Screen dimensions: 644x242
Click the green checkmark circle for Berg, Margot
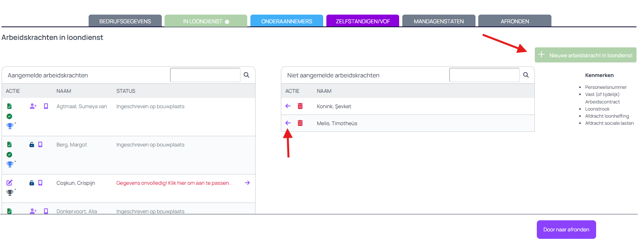[x=9, y=155]
